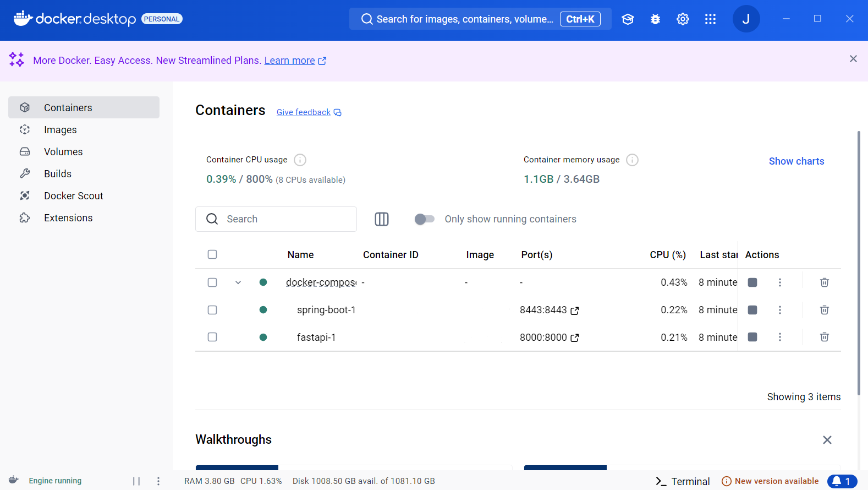
Task: Click the PERSONAL plan badge
Action: [x=162, y=19]
